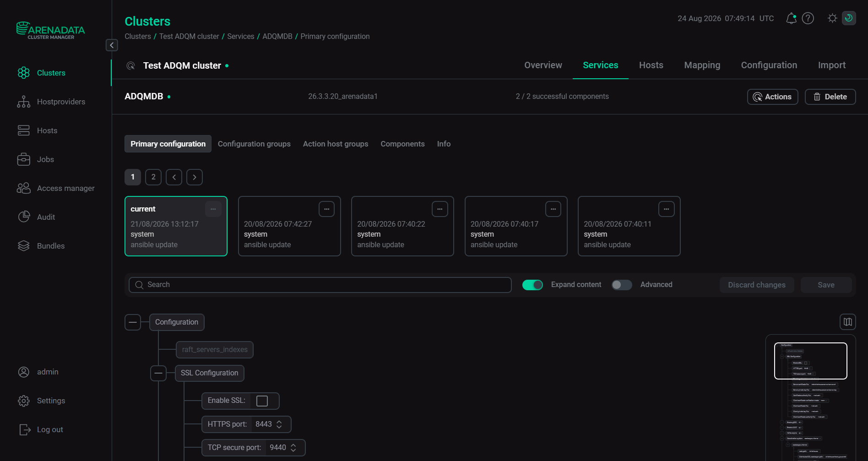Click the Delete service button

pos(830,97)
